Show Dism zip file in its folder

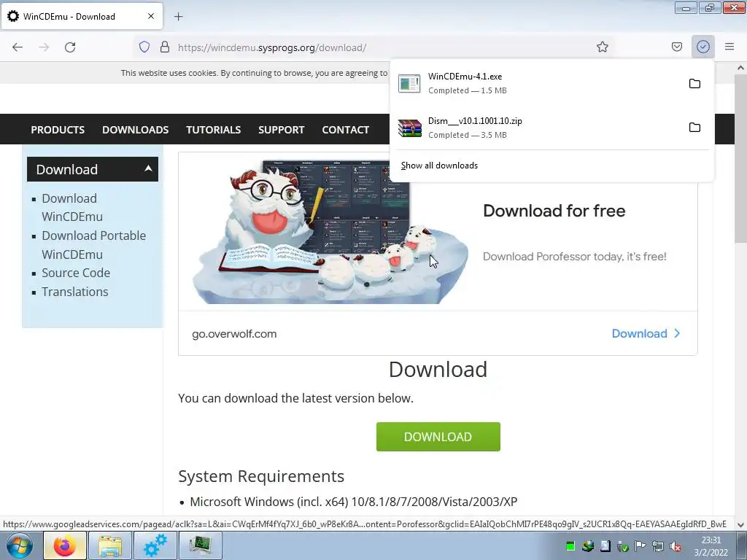click(694, 128)
